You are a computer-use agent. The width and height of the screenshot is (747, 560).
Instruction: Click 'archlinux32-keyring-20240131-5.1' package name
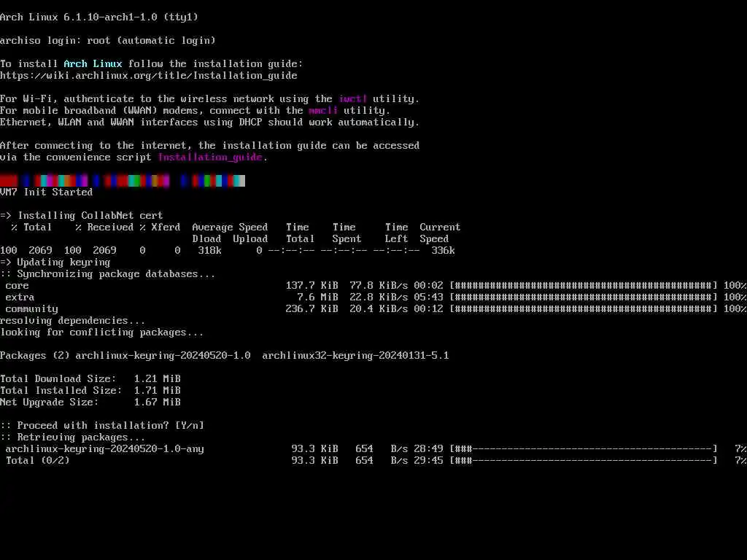pos(355,356)
